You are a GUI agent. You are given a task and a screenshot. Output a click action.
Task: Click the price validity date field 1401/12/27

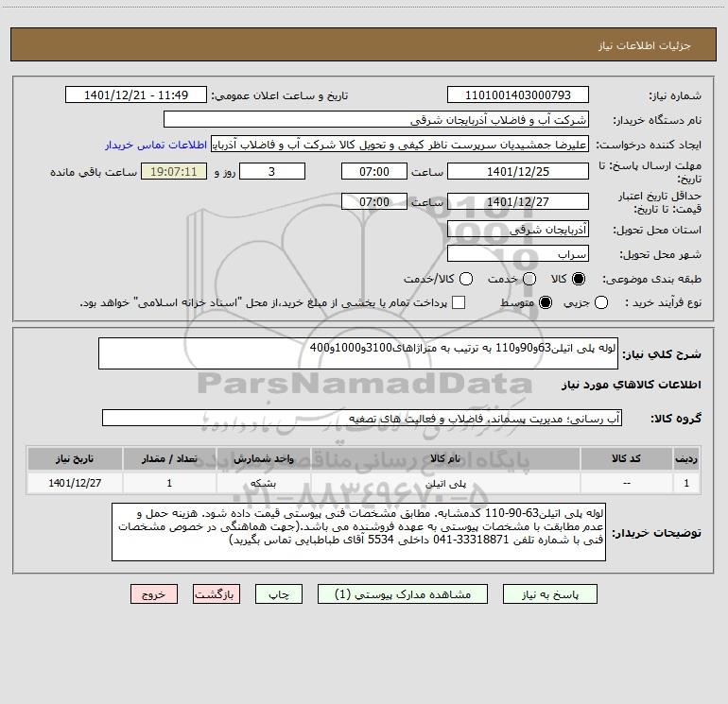click(x=518, y=201)
